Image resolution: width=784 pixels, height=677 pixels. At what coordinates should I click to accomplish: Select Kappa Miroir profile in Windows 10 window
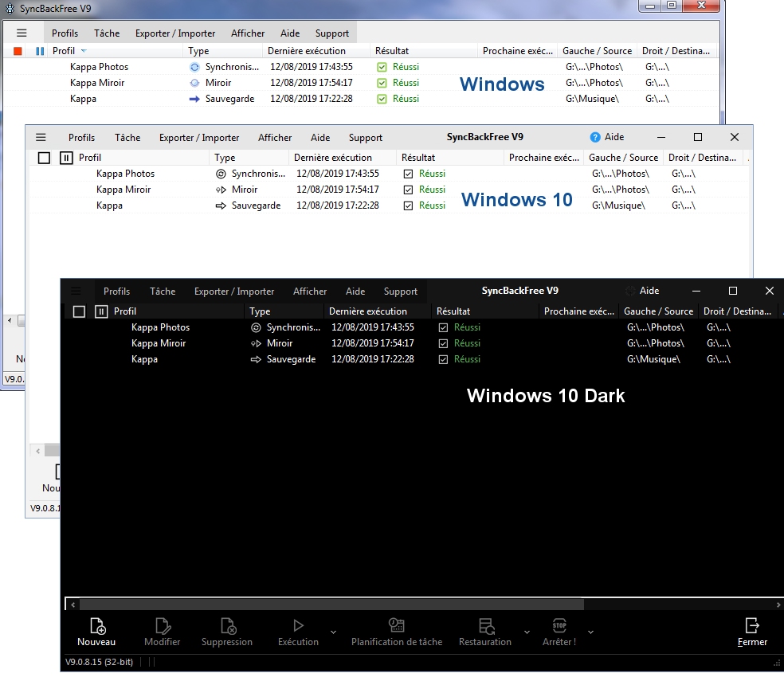123,190
